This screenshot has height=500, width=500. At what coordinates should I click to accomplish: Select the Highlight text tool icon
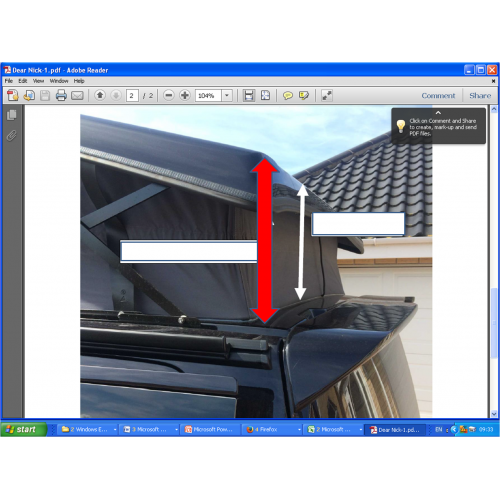pos(304,96)
